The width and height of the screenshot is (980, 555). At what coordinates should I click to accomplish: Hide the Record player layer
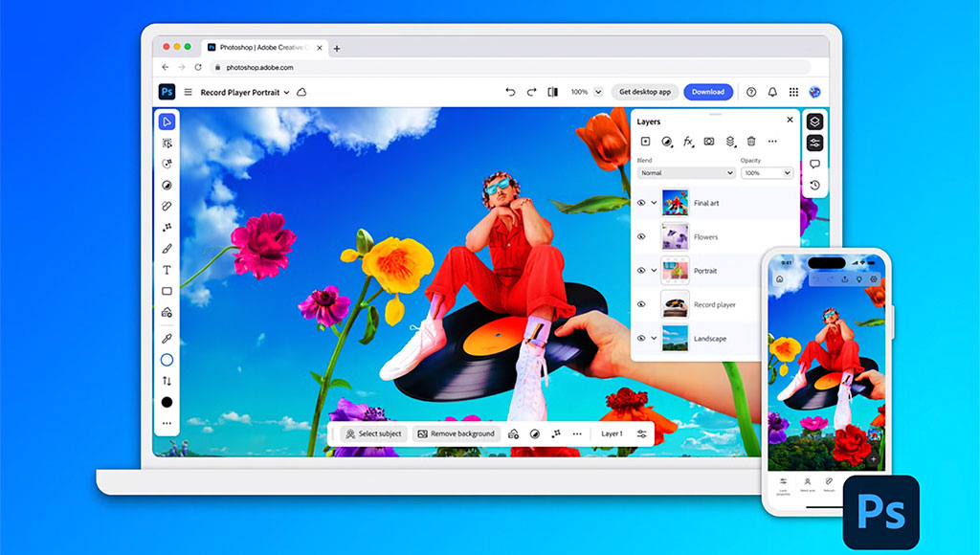tap(641, 304)
